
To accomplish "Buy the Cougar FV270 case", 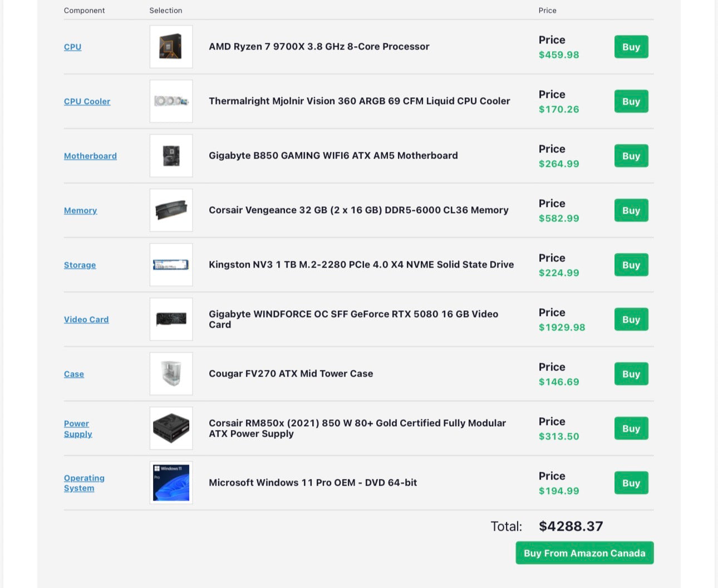I will pyautogui.click(x=631, y=374).
